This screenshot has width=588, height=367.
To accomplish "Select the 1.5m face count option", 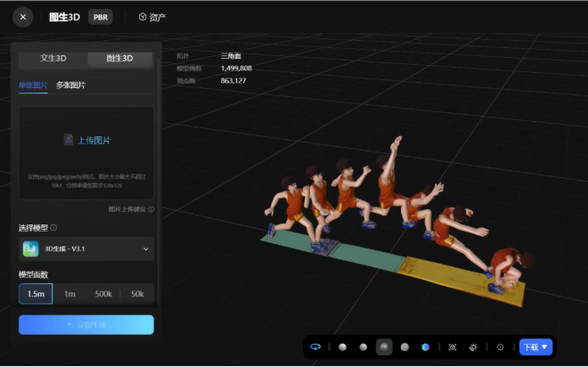I will pos(36,294).
